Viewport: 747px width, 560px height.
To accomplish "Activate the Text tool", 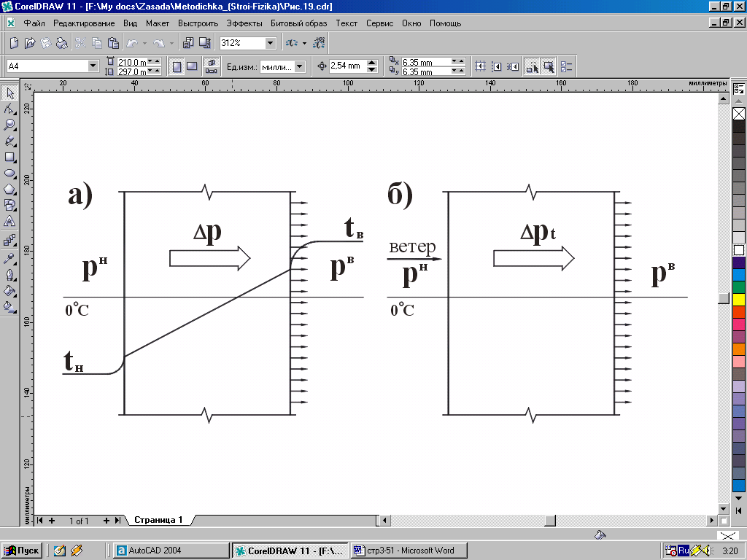I will [9, 221].
